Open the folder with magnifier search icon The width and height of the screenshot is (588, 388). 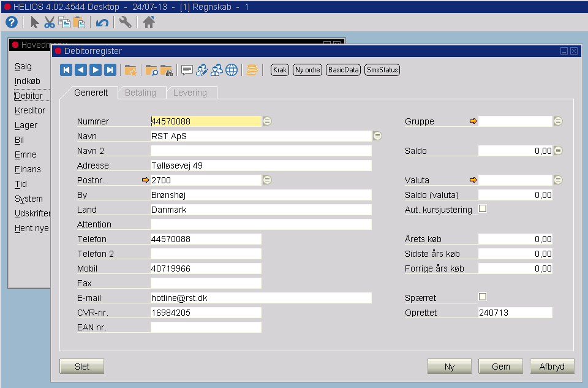[x=151, y=70]
